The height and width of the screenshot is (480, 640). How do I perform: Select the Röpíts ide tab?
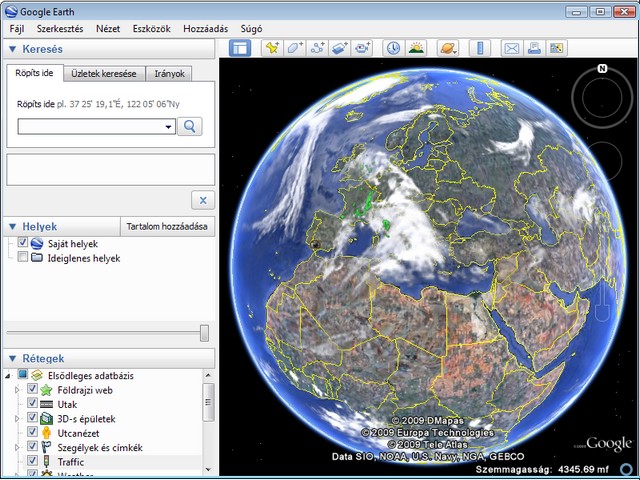pos(34,73)
